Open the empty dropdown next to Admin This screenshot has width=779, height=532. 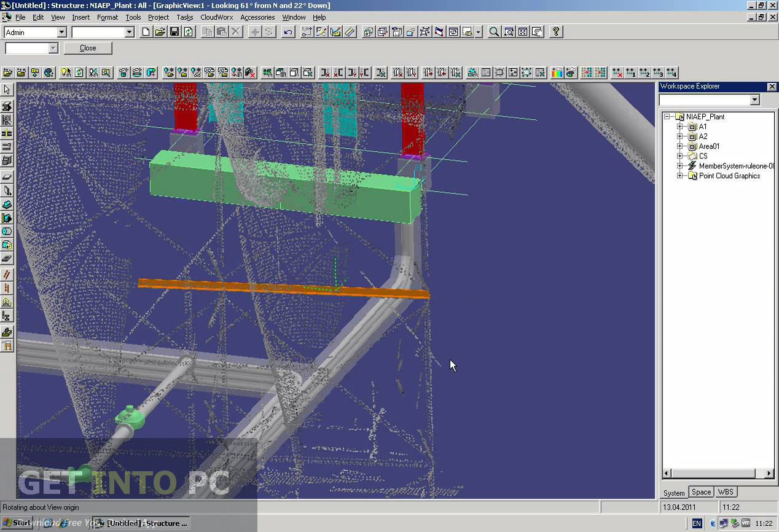pos(129,32)
